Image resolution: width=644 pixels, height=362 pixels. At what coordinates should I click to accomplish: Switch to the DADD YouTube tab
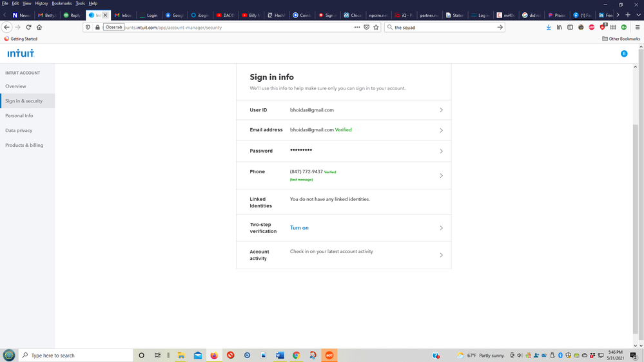(225, 15)
